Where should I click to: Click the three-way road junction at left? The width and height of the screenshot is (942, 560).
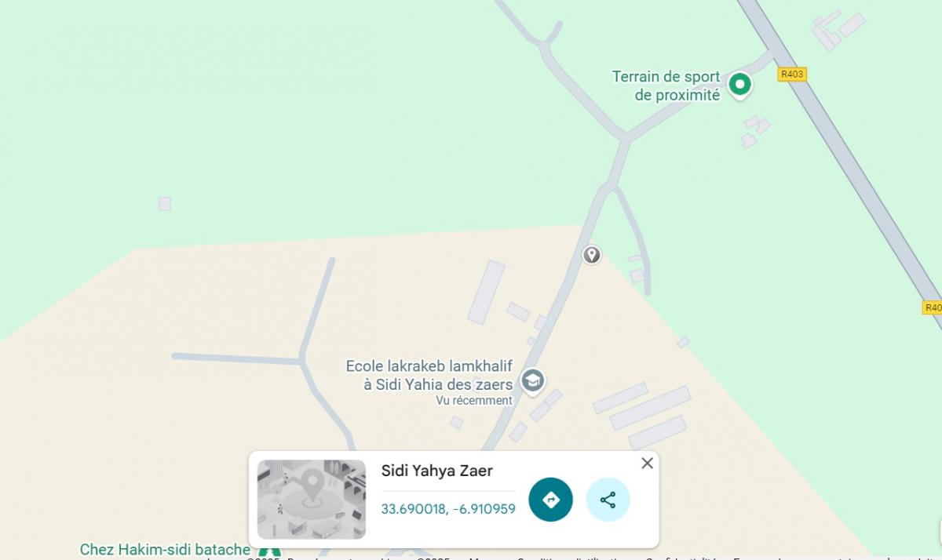pos(301,361)
